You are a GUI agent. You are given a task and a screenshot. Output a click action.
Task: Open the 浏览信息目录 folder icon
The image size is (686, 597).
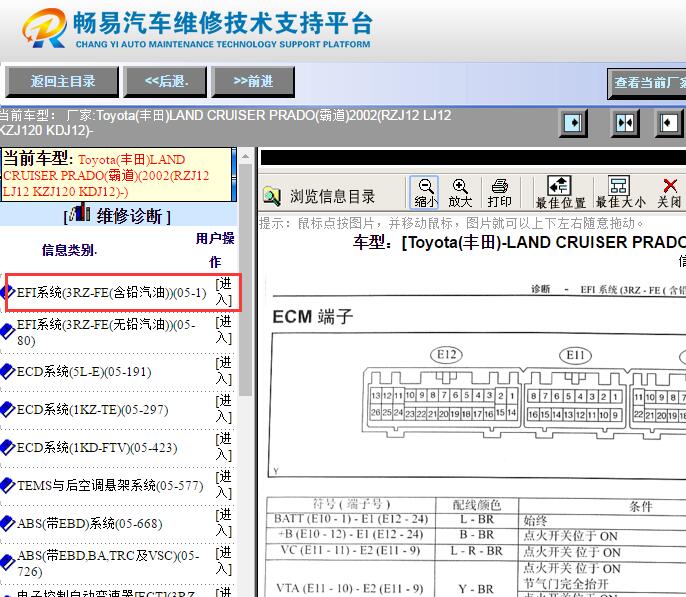272,196
